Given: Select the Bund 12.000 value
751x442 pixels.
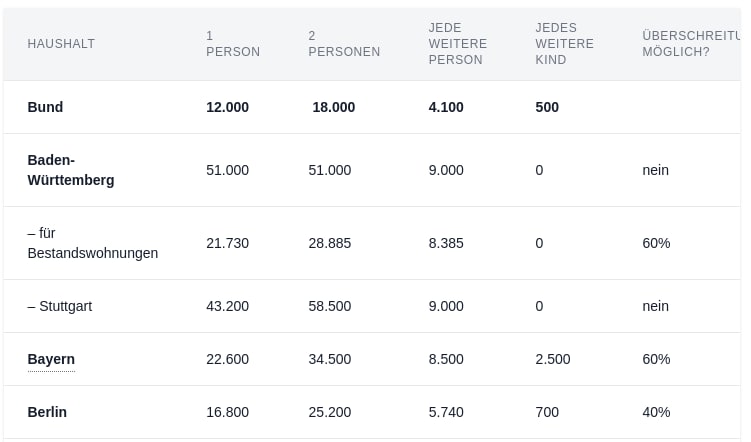Looking at the screenshot, I should [228, 107].
